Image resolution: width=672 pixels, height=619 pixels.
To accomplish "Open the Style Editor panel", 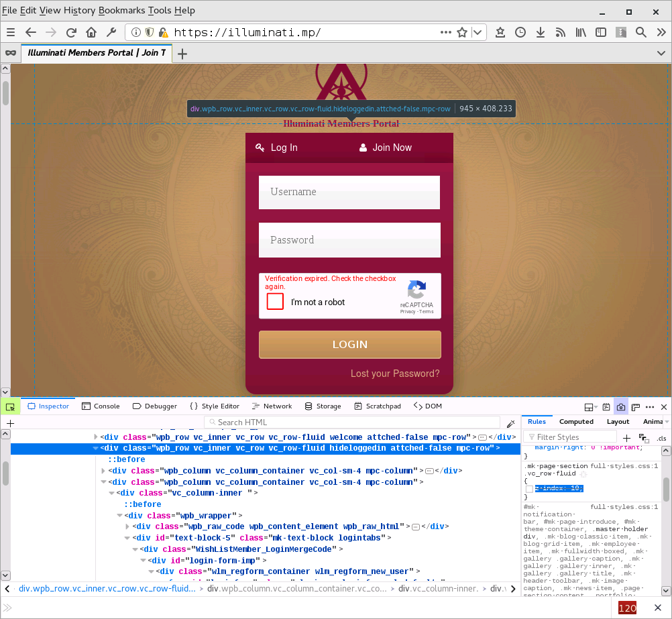I will (215, 406).
